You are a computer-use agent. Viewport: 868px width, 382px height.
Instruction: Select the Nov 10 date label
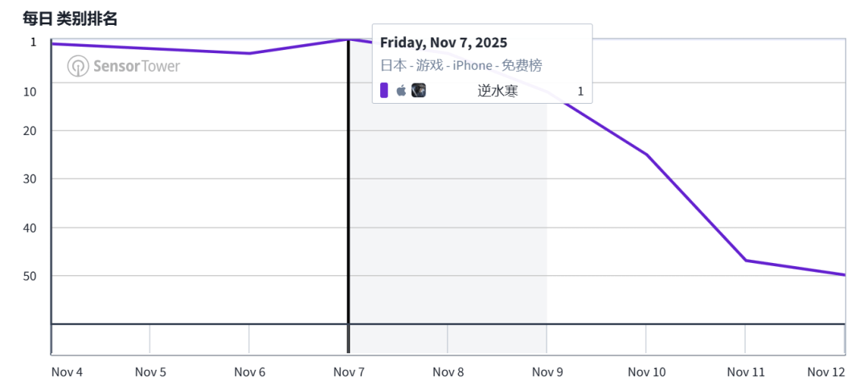point(646,372)
